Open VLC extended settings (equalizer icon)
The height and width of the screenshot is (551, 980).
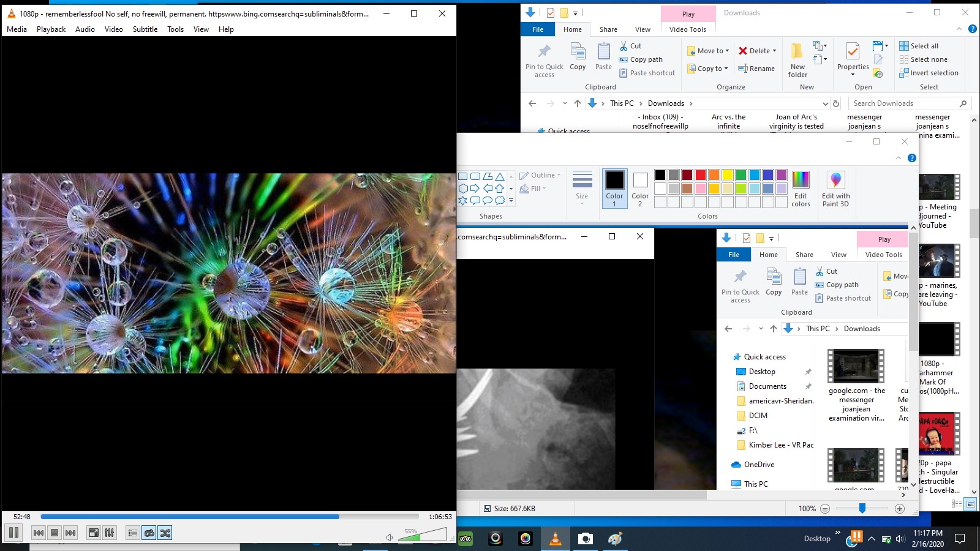coord(110,533)
